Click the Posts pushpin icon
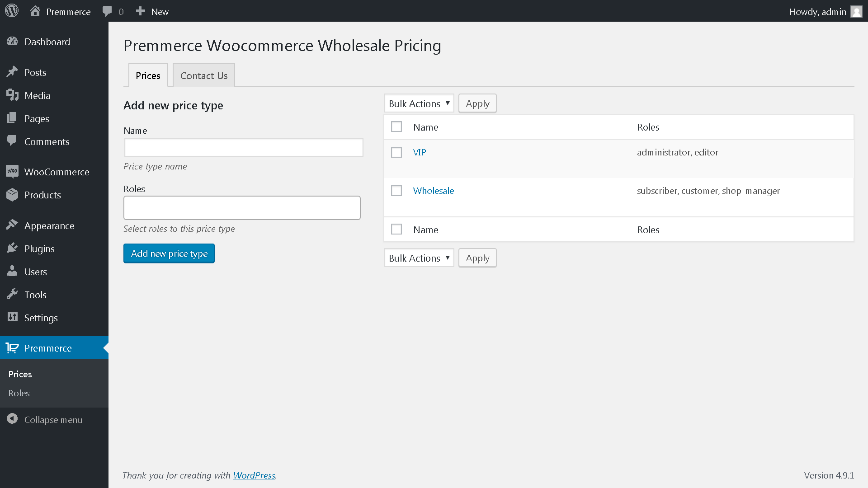Screen dimensions: 868x488 (x=12, y=72)
